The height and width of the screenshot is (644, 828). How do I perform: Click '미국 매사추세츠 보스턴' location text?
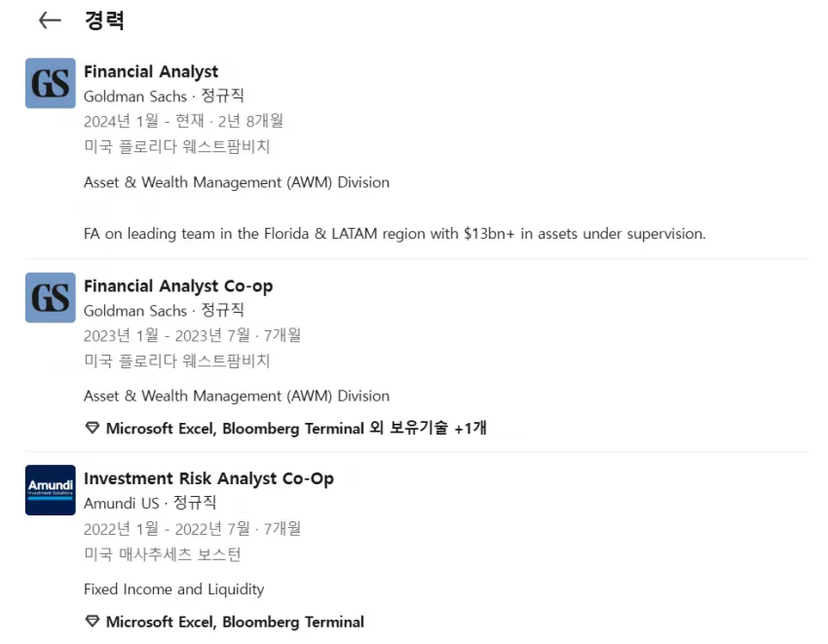point(162,554)
